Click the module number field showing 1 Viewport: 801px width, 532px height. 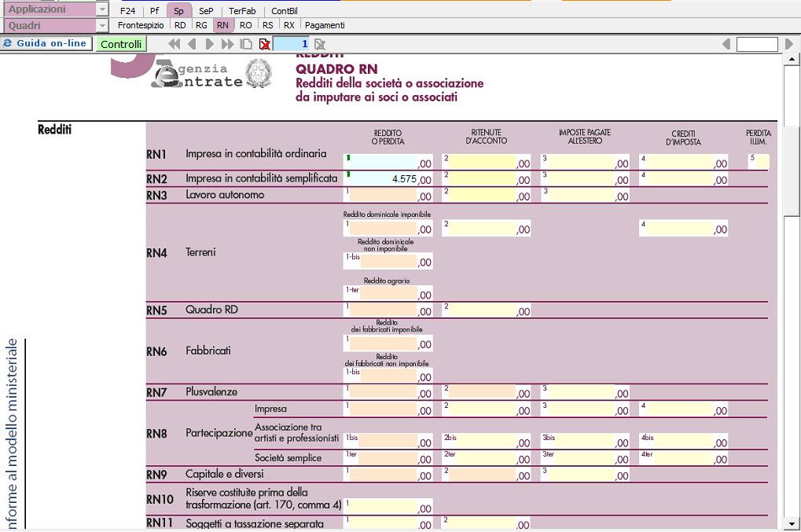pos(292,45)
